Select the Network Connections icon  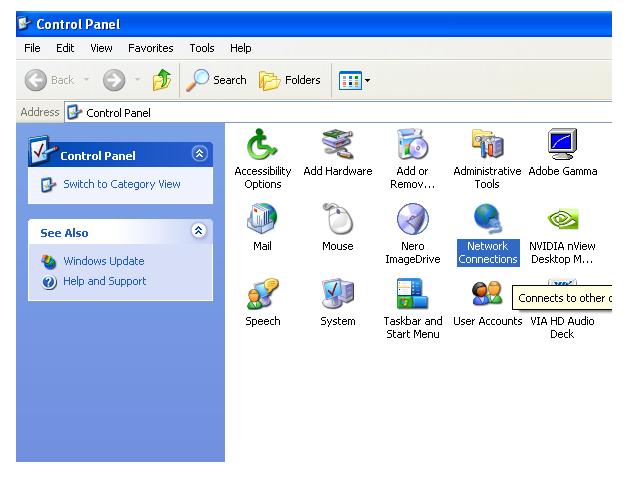pos(487,221)
